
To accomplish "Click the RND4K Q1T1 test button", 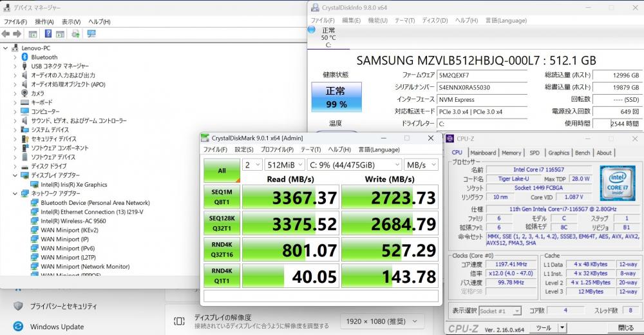I will [222, 276].
